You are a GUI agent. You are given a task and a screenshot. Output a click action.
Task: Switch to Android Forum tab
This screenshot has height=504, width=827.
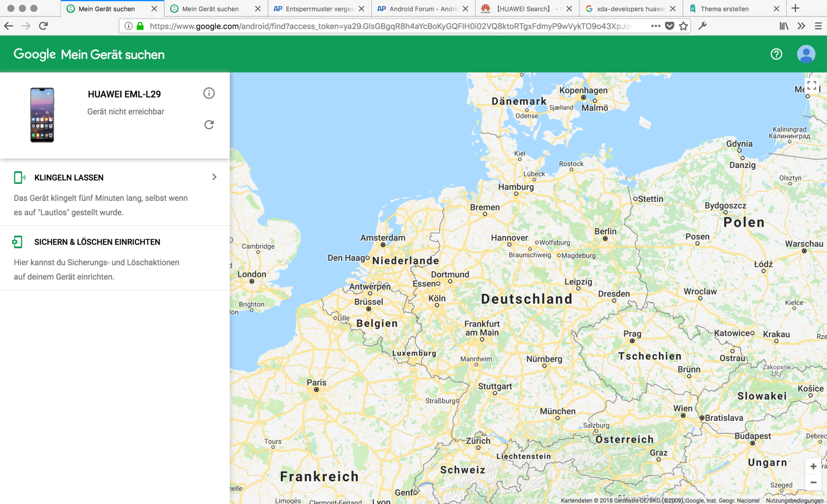[x=423, y=9]
